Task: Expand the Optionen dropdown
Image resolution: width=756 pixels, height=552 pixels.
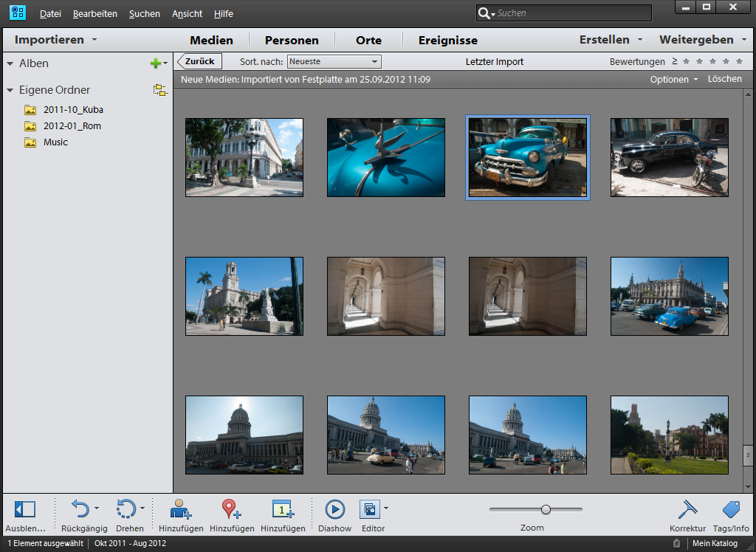Action: click(x=673, y=79)
